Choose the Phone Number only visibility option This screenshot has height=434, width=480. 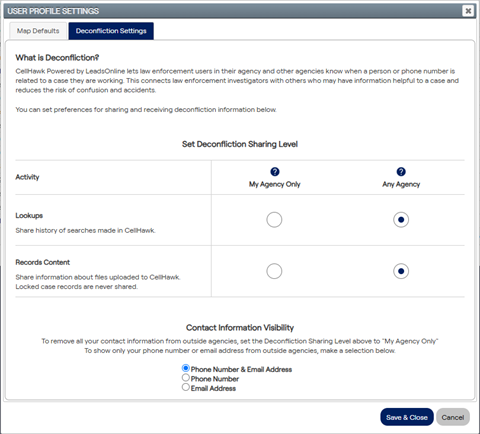point(186,378)
